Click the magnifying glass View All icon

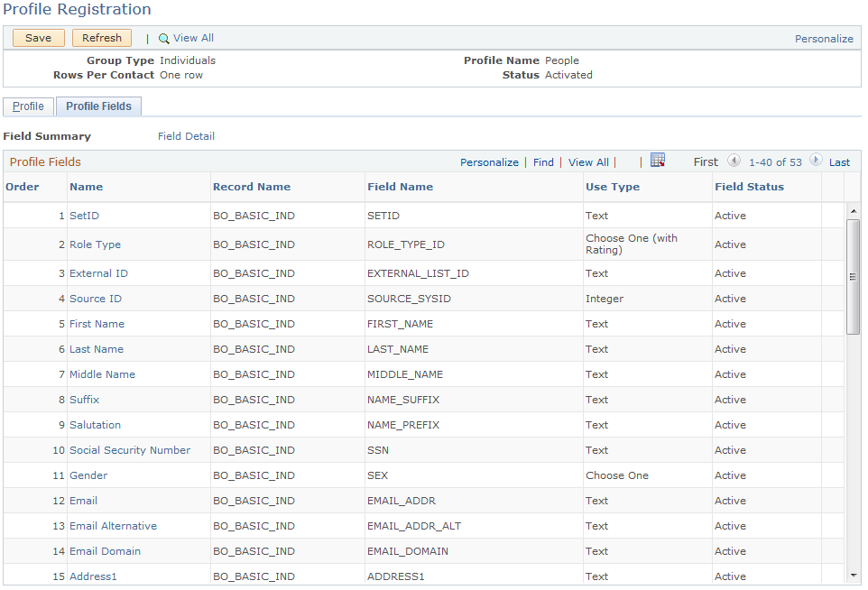coord(166,38)
